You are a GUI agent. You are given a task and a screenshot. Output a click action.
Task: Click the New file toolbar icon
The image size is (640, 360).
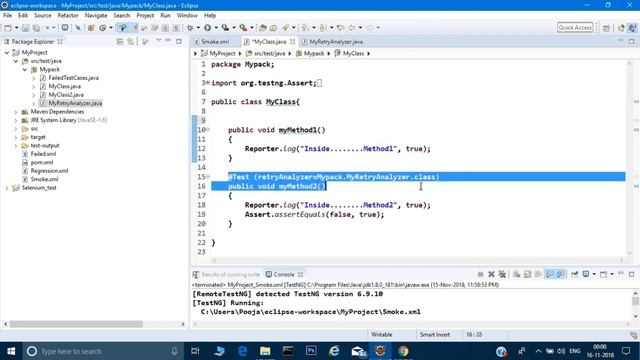8,28
